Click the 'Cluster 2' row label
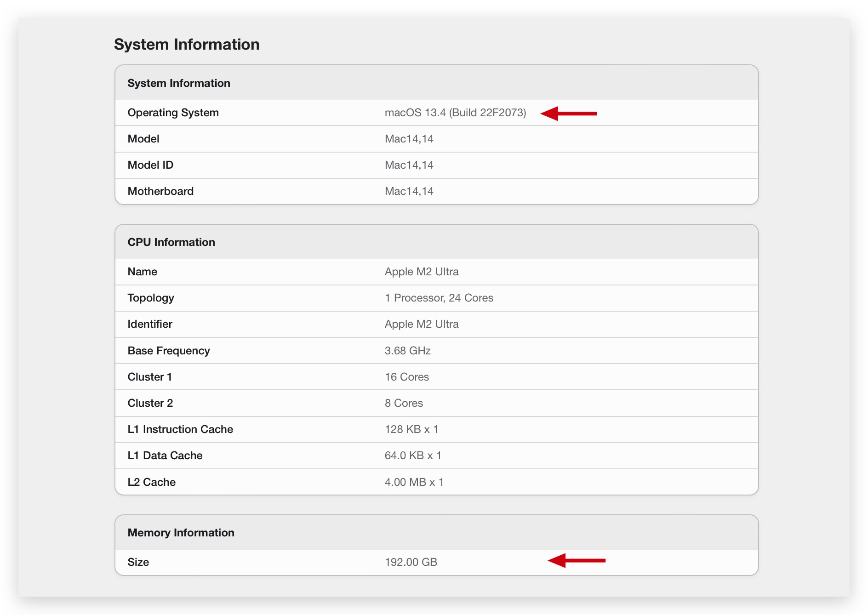 [x=150, y=403]
